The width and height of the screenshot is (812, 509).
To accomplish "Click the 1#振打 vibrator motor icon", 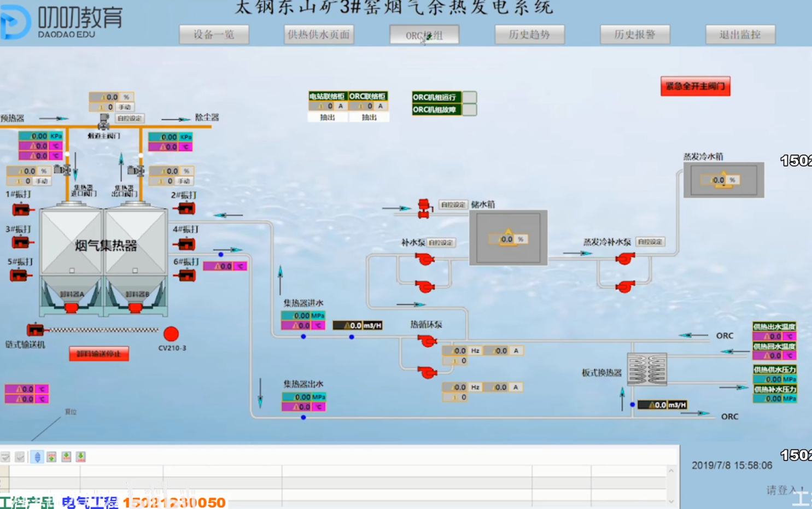I will pyautogui.click(x=20, y=209).
